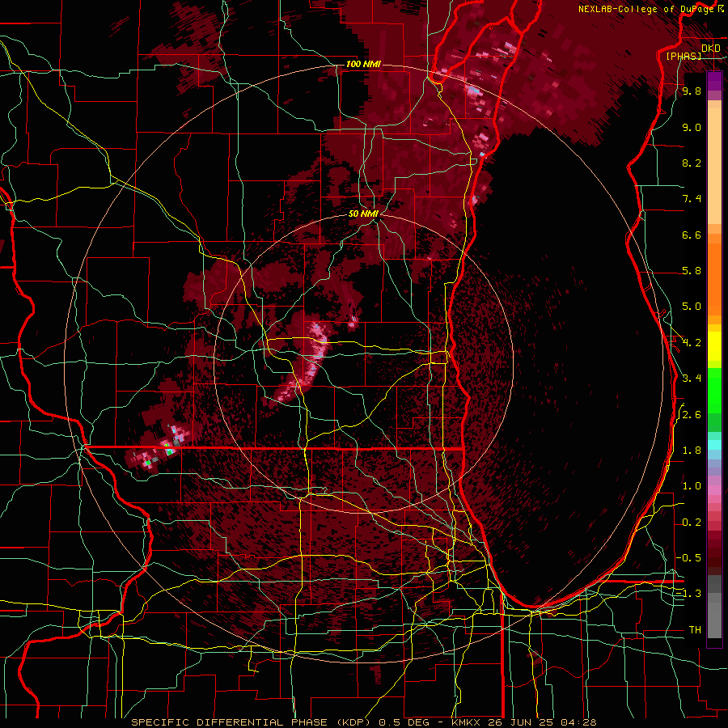Click the 6.6 legend value
The height and width of the screenshot is (728, 728).
tap(692, 235)
